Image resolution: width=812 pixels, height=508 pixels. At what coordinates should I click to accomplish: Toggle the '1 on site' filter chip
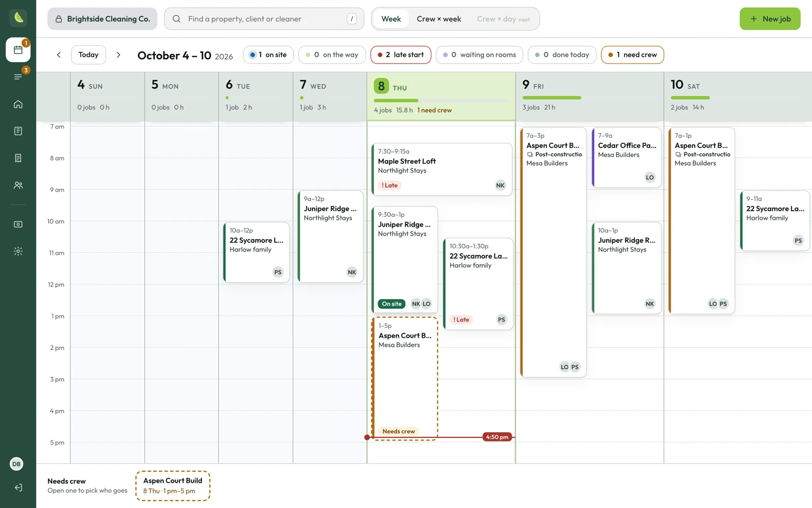point(268,55)
